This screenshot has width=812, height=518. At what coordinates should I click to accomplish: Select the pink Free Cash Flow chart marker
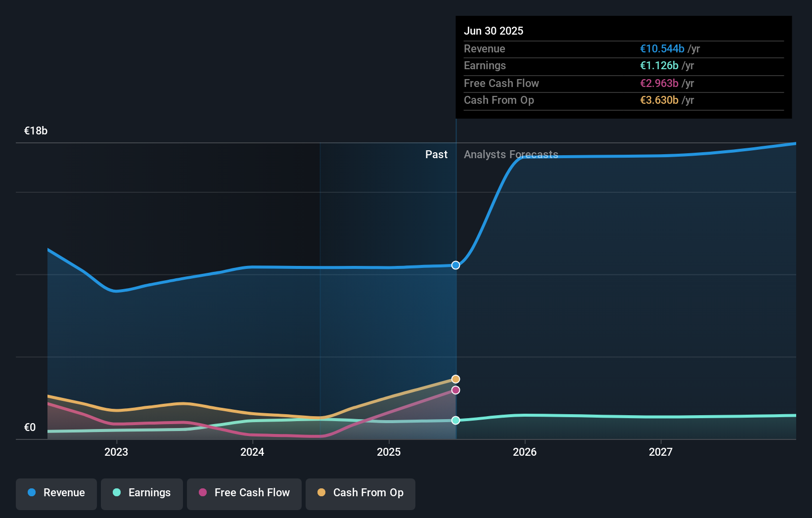[455, 390]
